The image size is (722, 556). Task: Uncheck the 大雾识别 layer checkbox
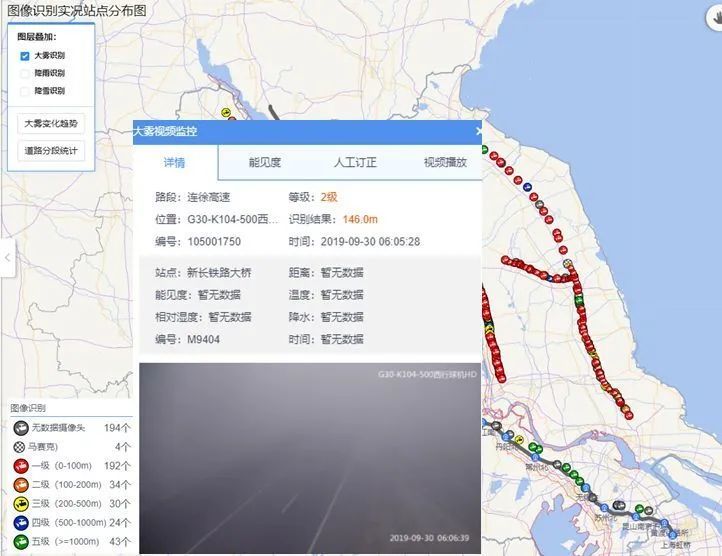[25, 56]
